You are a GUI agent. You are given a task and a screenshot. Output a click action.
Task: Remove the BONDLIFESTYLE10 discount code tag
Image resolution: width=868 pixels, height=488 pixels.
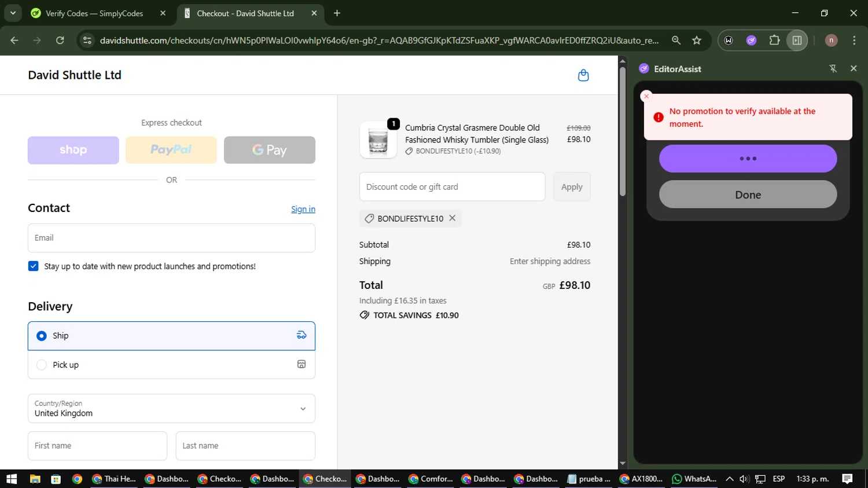point(453,218)
